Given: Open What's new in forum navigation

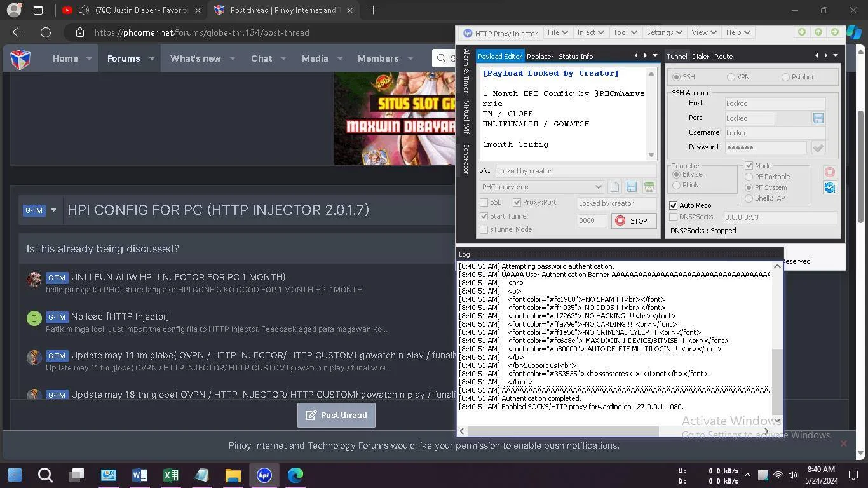Looking at the screenshot, I should click(x=196, y=58).
